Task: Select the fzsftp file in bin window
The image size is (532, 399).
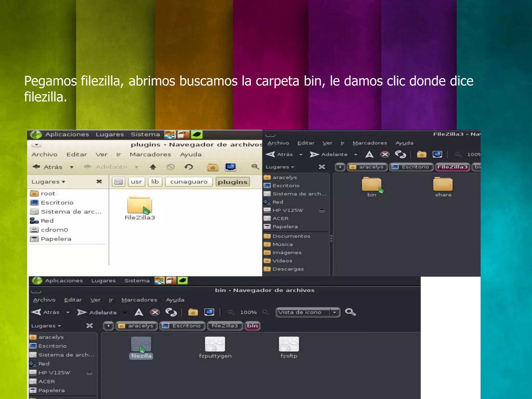Action: click(289, 348)
